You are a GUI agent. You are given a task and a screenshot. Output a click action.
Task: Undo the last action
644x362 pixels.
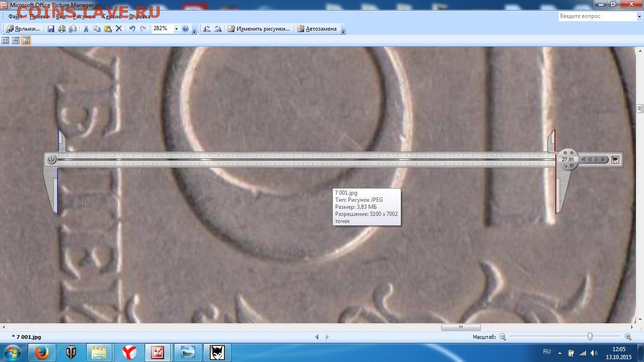[x=132, y=29]
